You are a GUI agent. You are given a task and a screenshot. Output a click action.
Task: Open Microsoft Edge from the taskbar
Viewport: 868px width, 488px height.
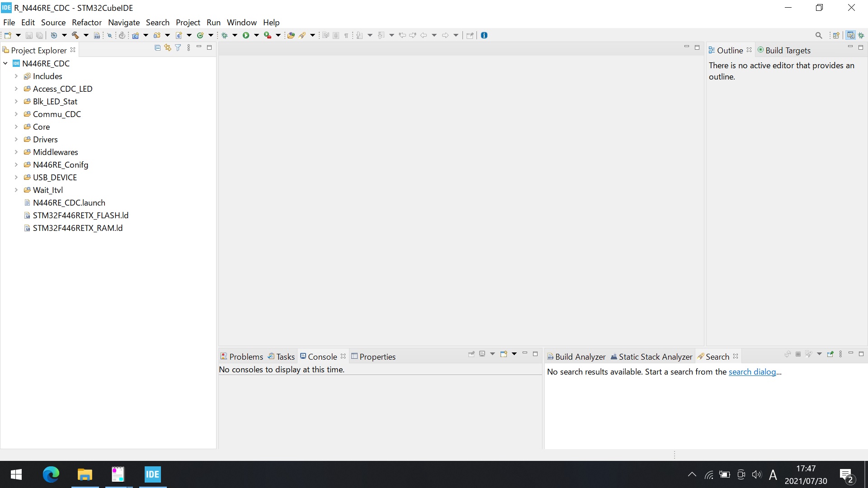51,474
